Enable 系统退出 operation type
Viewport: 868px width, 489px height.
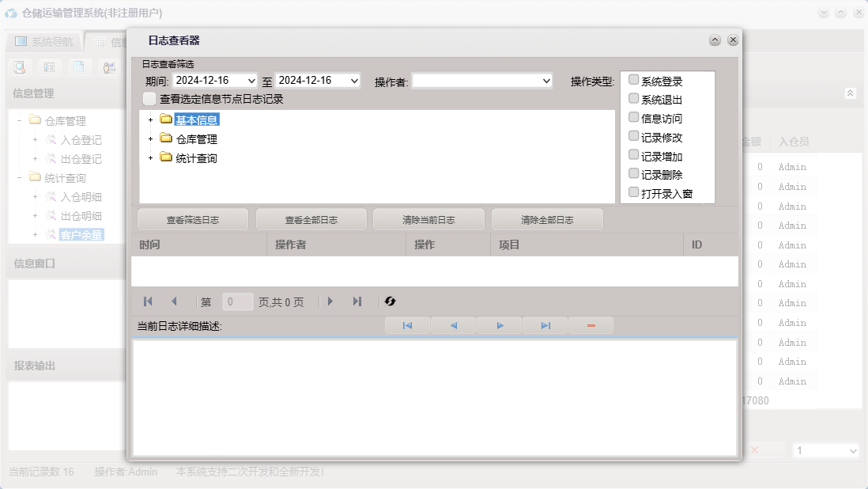(x=634, y=99)
